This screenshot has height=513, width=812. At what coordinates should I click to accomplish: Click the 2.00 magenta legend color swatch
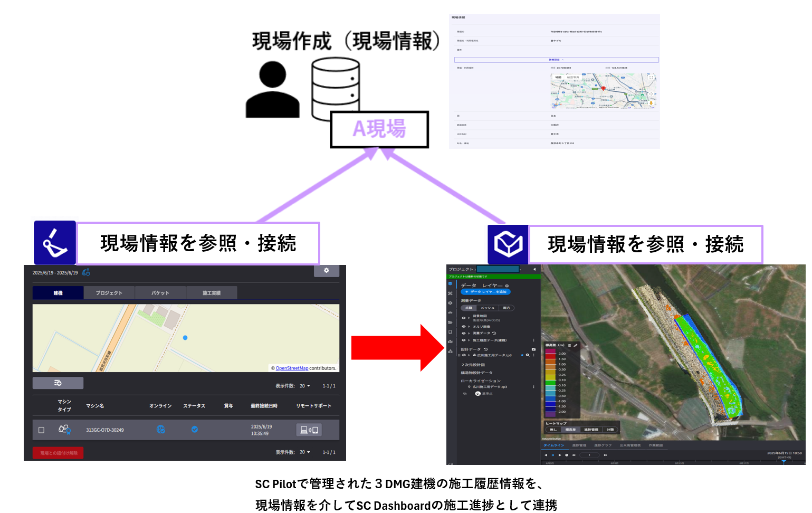(550, 351)
